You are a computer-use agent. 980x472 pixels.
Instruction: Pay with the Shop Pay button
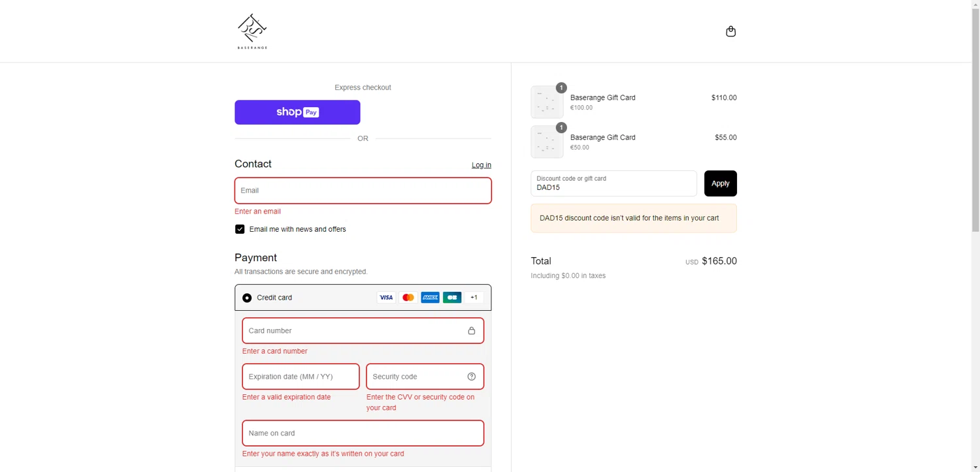297,112
